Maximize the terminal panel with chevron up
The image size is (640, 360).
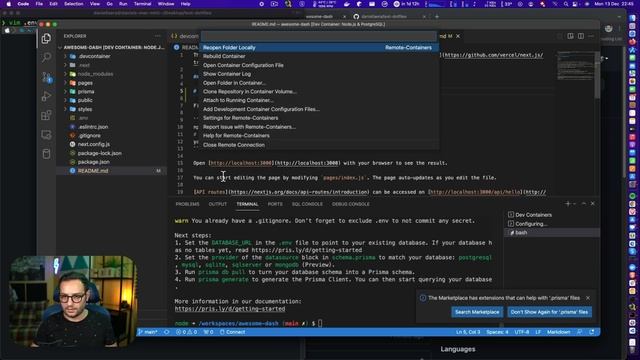pos(584,203)
